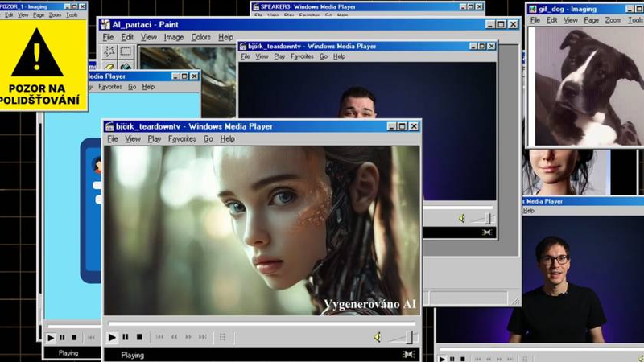Click Play in the light-blue Media Player window
Image resolution: width=644 pixels, height=362 pixels.
click(x=51, y=338)
